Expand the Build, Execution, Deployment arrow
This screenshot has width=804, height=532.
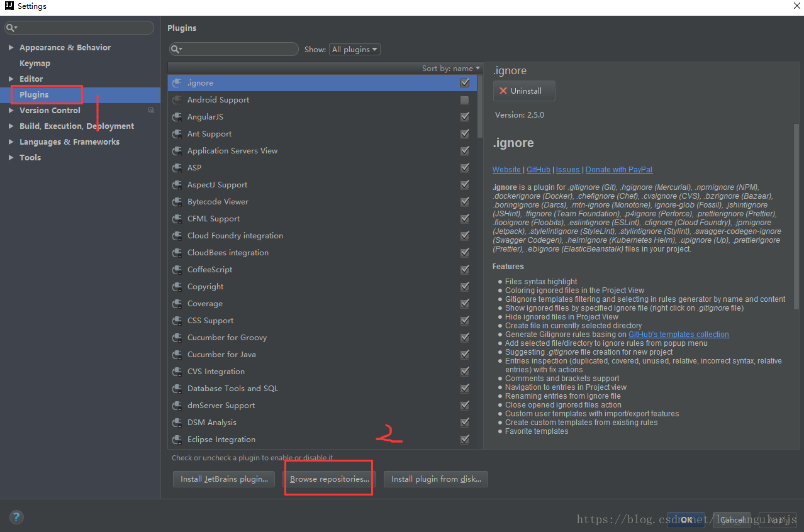point(11,126)
